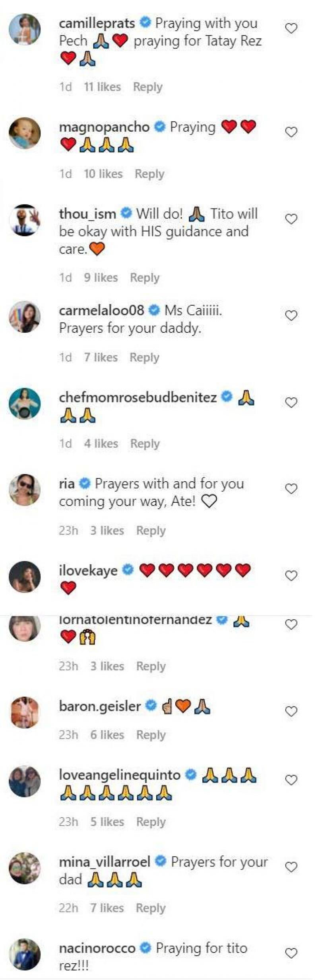Image resolution: width=318 pixels, height=980 pixels.
Task: Open thou_ism's profile picture
Action: click(25, 220)
